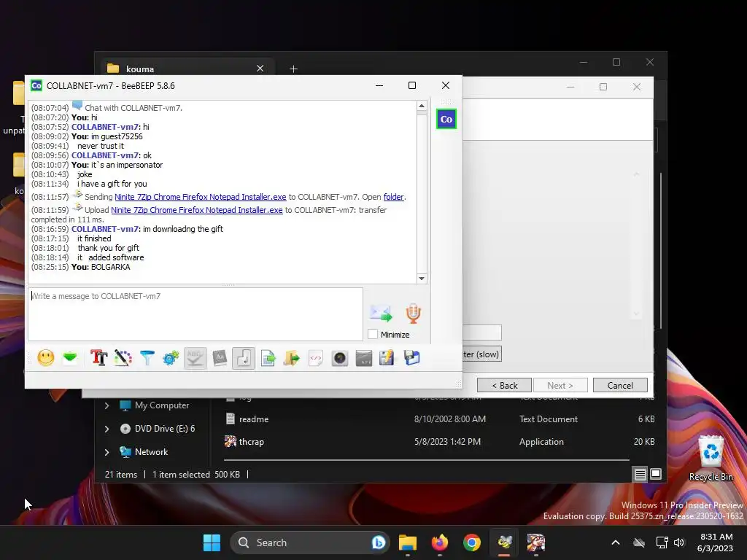
Task: Click the message input field for COLLABNET-vm7
Action: (x=196, y=314)
